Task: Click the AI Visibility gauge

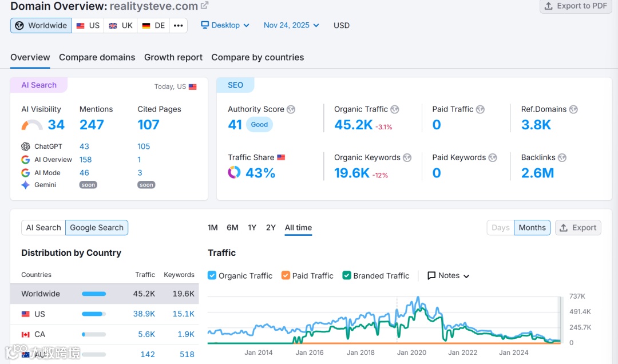Action: point(32,125)
